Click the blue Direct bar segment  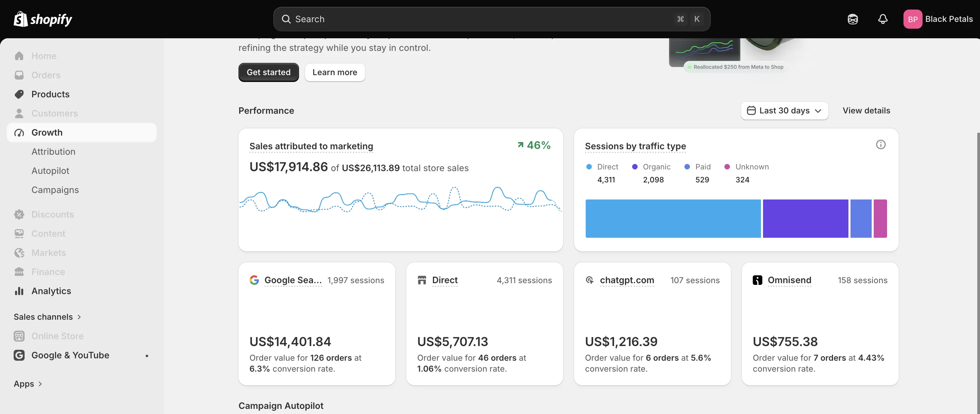673,219
